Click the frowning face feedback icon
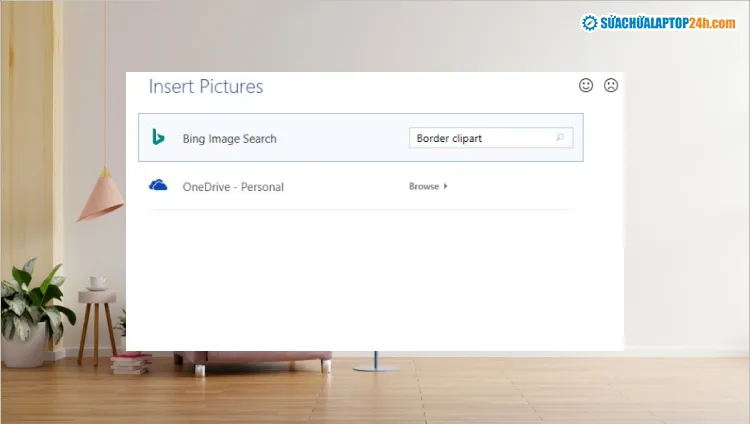The width and height of the screenshot is (750, 424). (x=611, y=86)
